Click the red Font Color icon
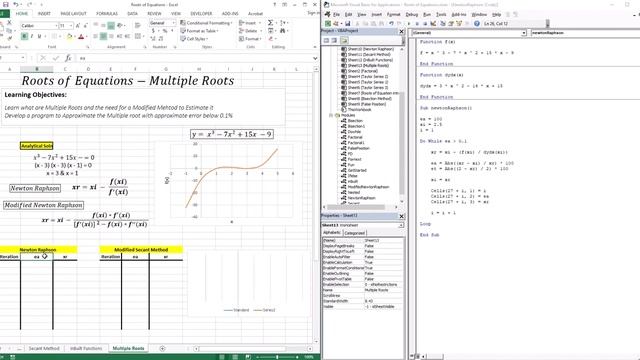Viewport: 640px width, 360px height. pos(81,37)
